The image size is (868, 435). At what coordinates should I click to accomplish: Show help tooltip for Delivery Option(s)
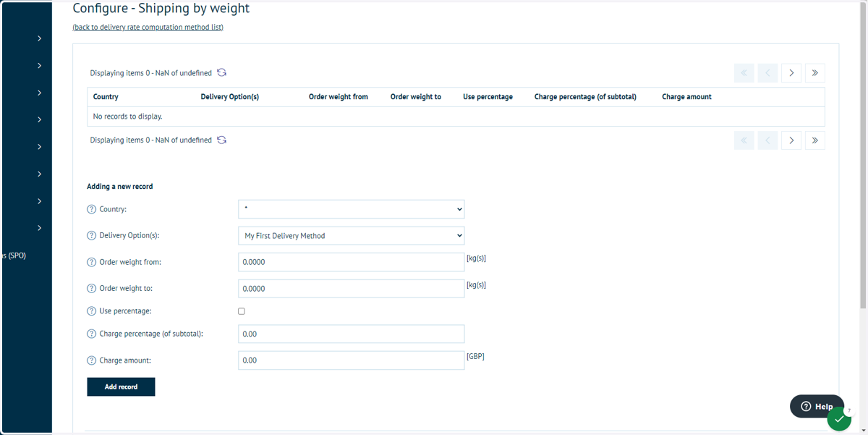pyautogui.click(x=91, y=236)
